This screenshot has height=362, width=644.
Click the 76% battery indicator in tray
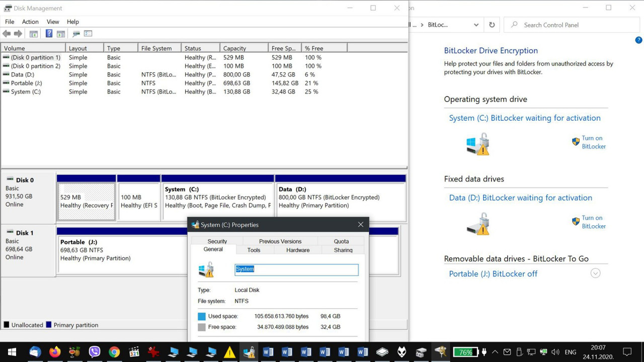point(465,352)
